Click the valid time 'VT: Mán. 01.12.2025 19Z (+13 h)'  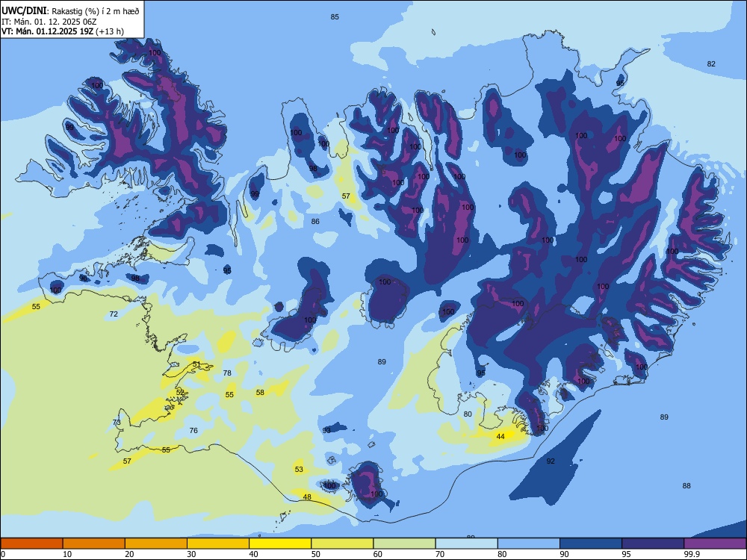pos(63,31)
